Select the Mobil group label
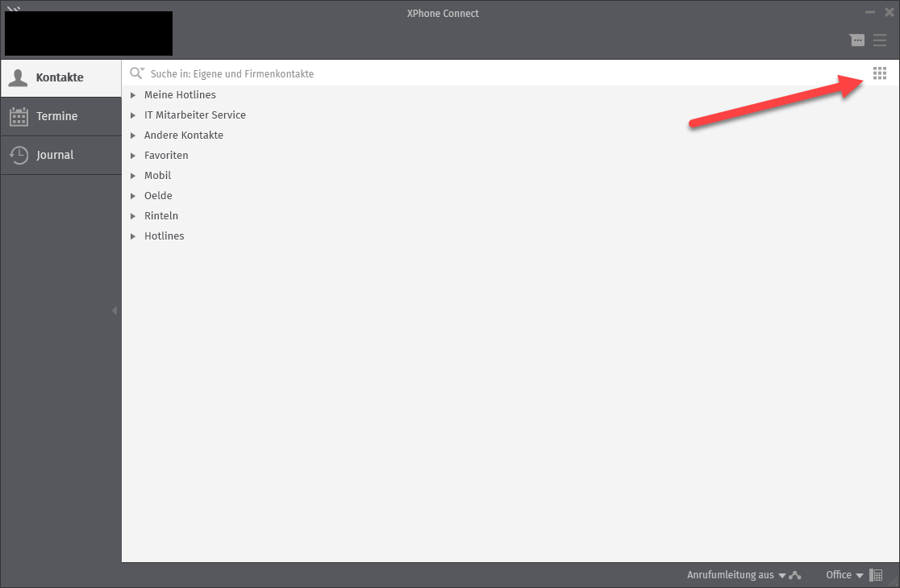The width and height of the screenshot is (900, 588). [157, 176]
